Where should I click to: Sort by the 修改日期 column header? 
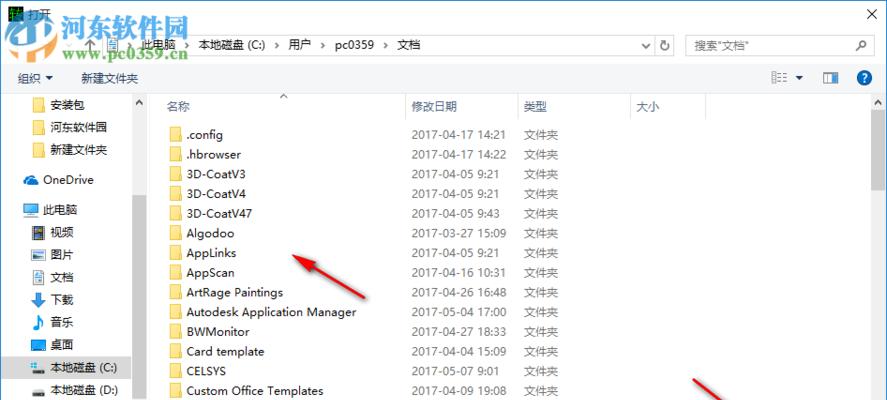tap(434, 106)
